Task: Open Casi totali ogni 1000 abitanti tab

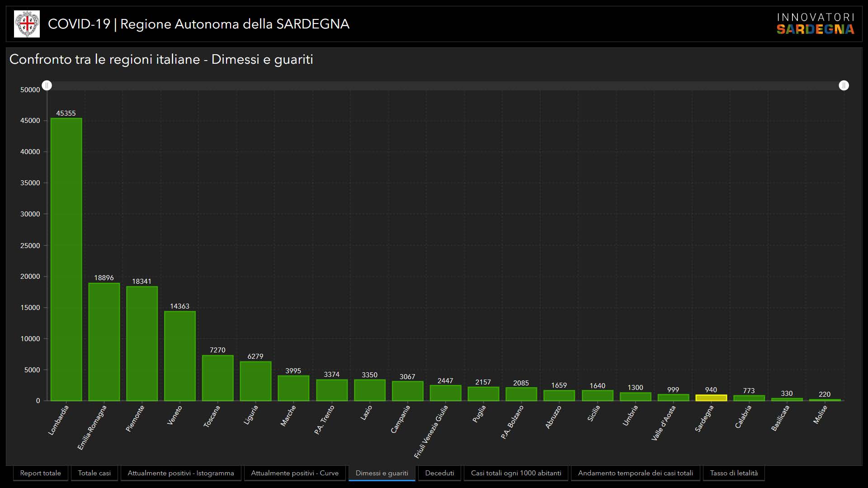Action: (x=516, y=473)
